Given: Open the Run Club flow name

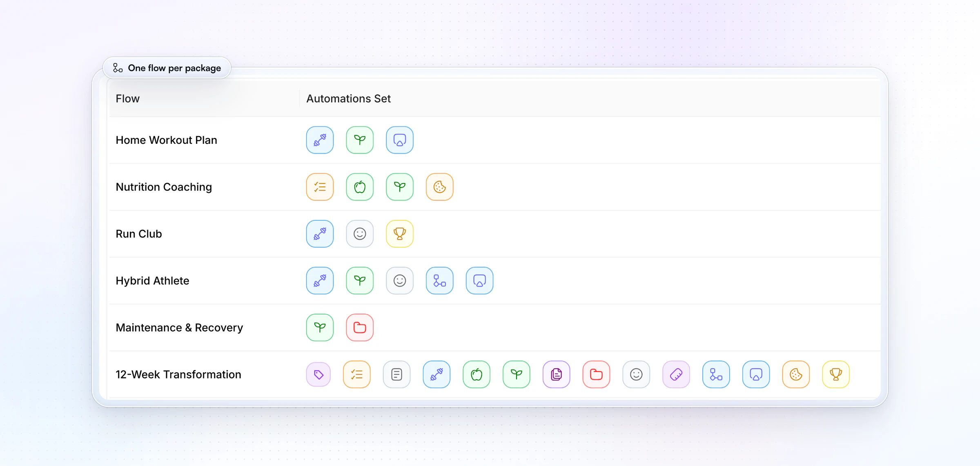Looking at the screenshot, I should [139, 234].
